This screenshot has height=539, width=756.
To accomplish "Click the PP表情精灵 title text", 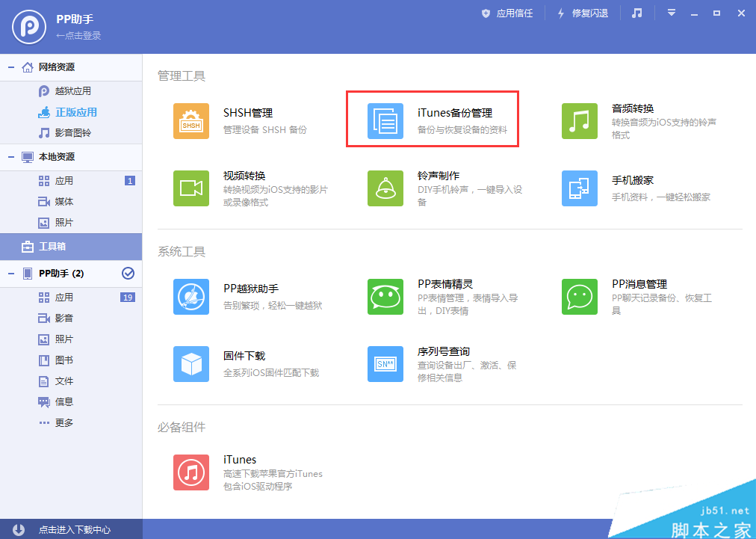I will 445,284.
